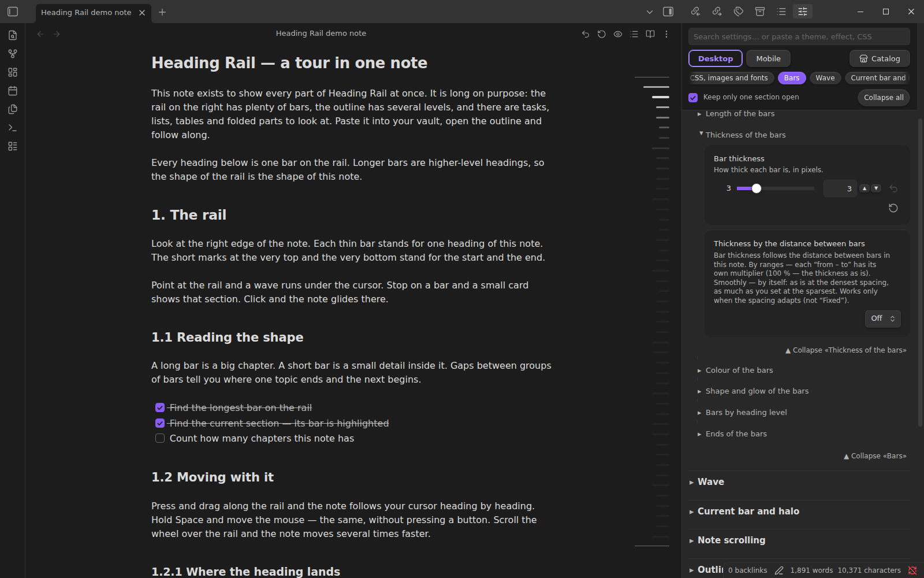Open the quick switcher file-search icon

point(13,35)
